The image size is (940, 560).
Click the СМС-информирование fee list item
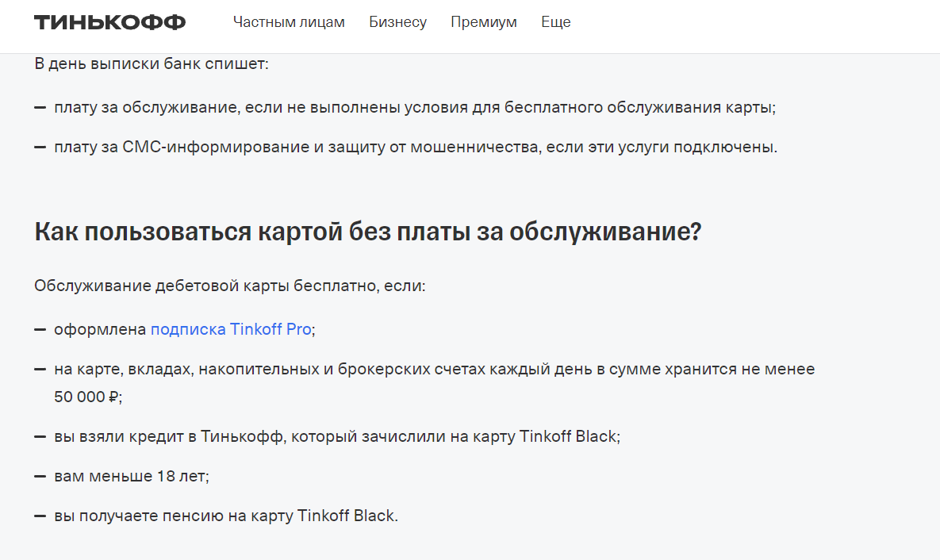pos(416,147)
